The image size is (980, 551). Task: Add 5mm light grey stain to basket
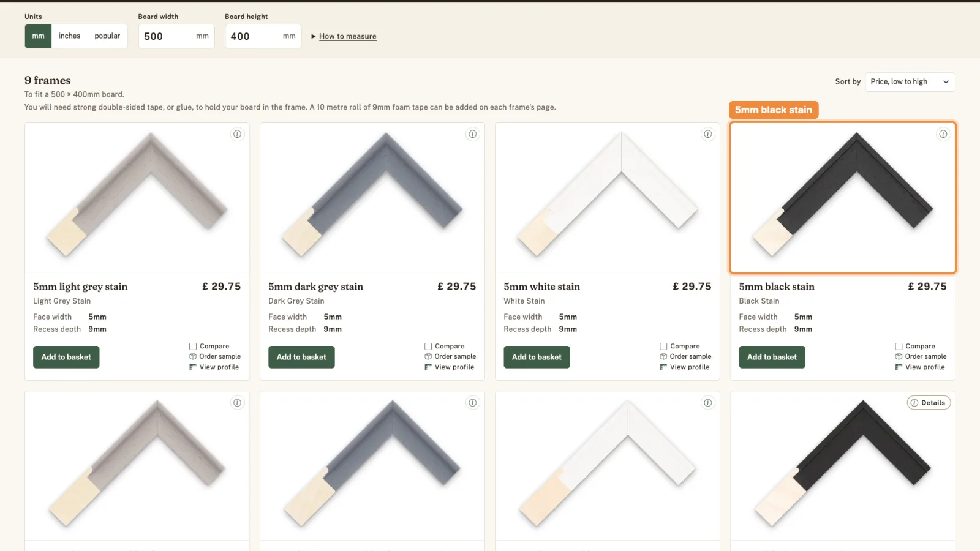pyautogui.click(x=66, y=357)
